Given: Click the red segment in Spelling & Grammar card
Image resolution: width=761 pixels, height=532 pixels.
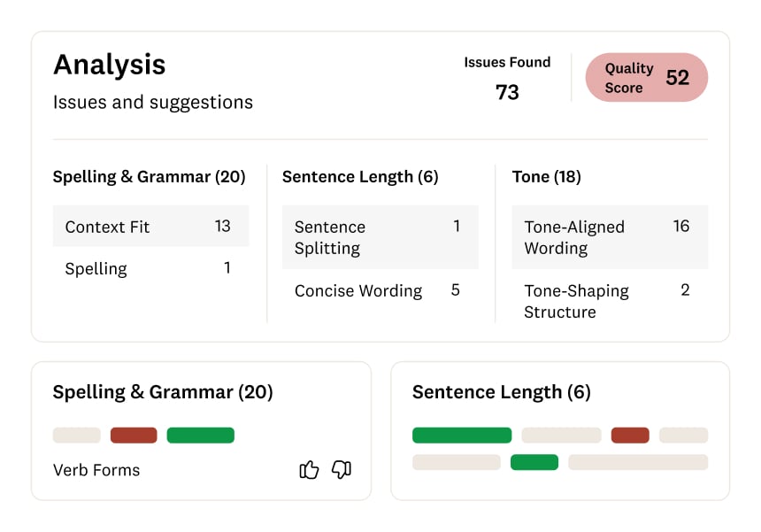Looking at the screenshot, I should point(134,436).
